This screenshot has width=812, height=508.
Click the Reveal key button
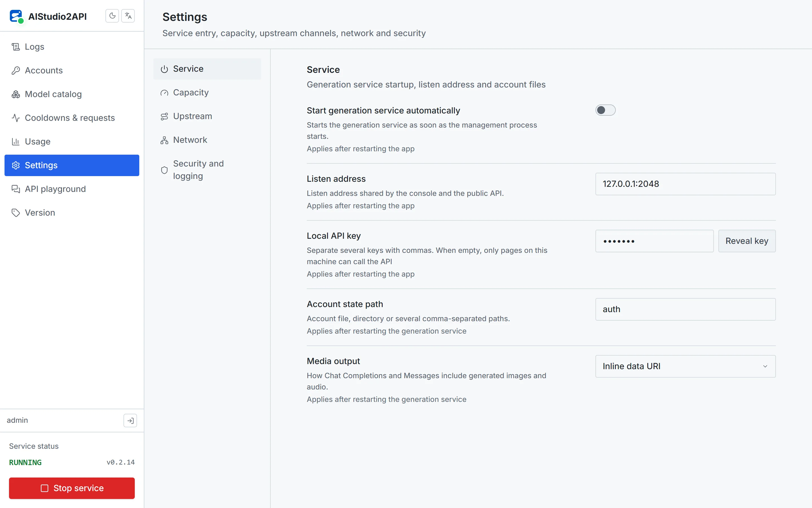click(747, 241)
